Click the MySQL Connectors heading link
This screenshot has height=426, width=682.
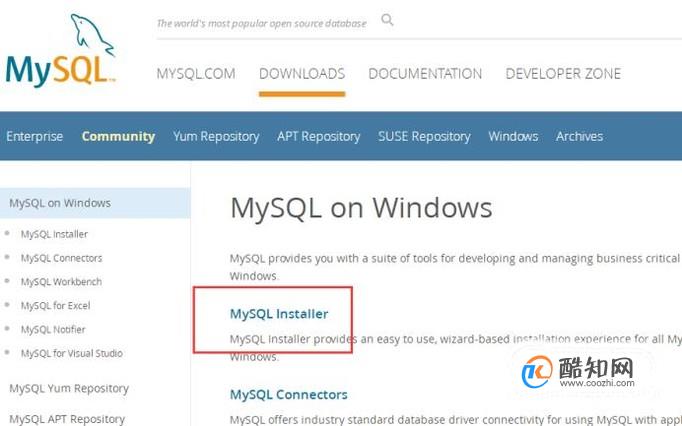click(x=289, y=395)
